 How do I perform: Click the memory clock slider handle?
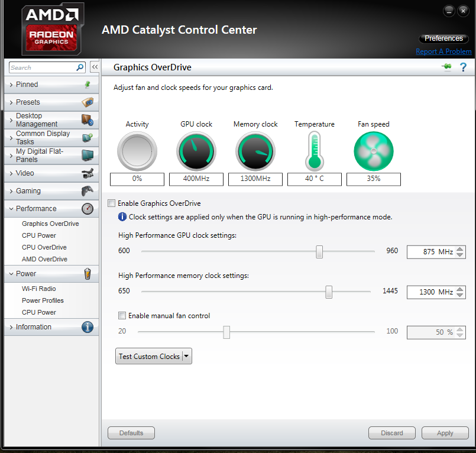click(329, 292)
